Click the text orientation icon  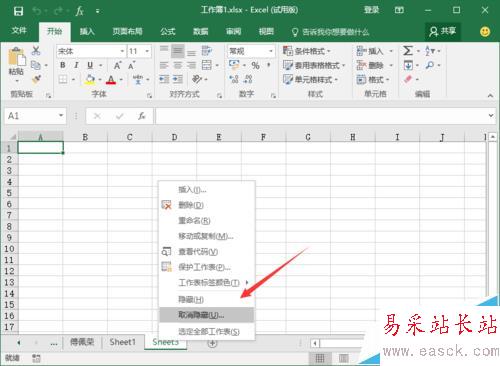pyautogui.click(x=197, y=79)
